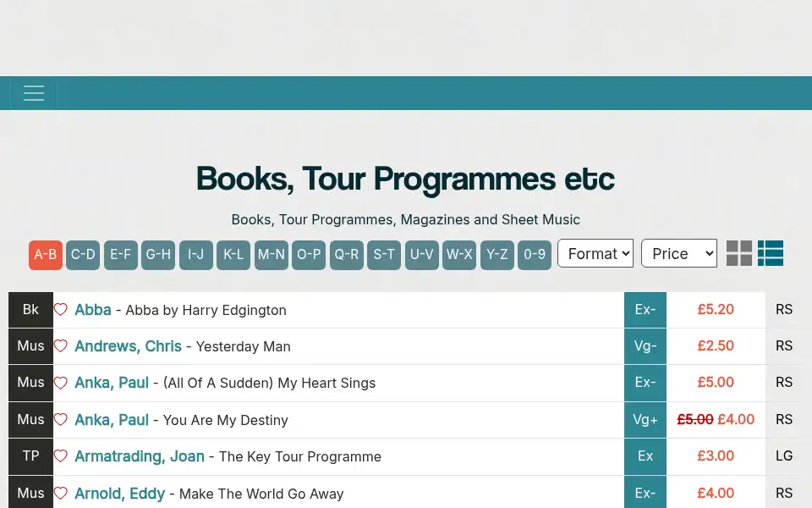Viewport: 812px width, 508px height.
Task: Show artists in the E-F range
Action: point(121,255)
